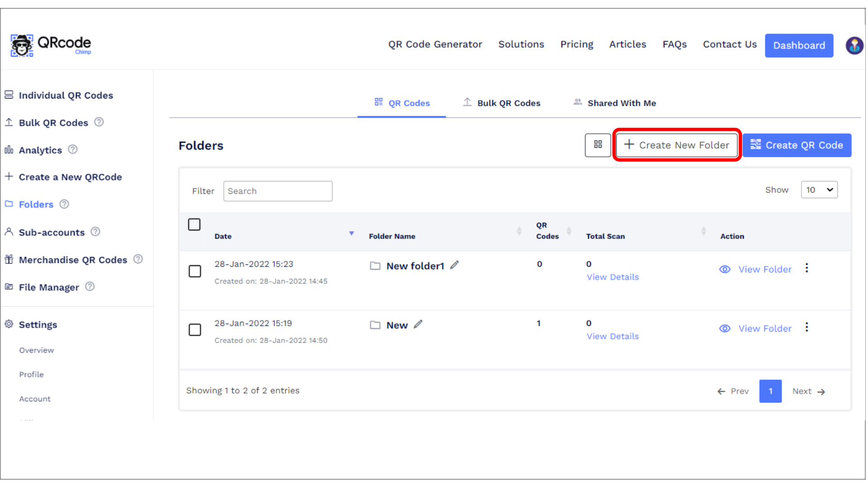868x488 pixels.
Task: Switch to Bulk QR Codes tab
Action: tap(502, 103)
